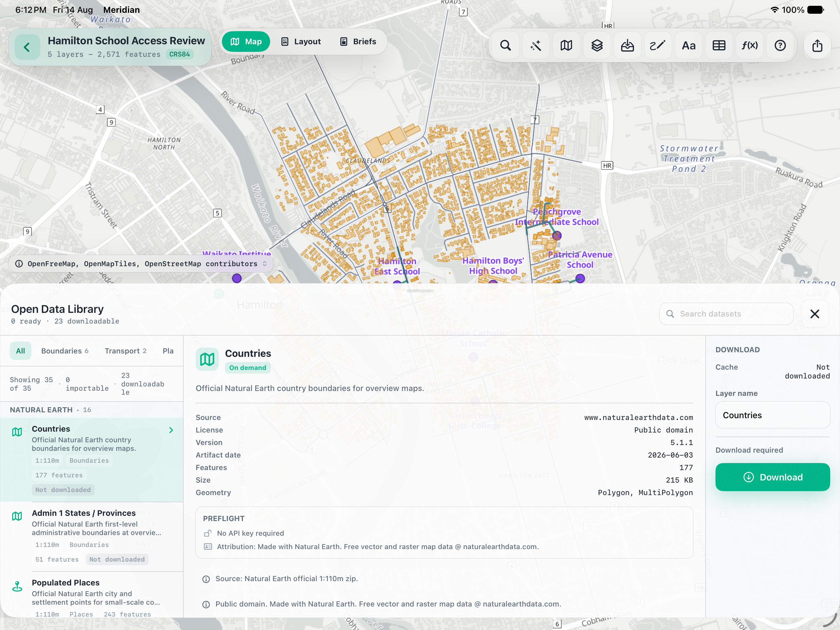This screenshot has width=840, height=630.
Task: Click the source www.naturalearthdata.com value
Action: (x=638, y=417)
